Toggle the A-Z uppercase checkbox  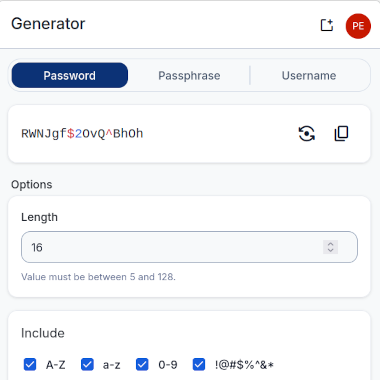[x=30, y=364]
